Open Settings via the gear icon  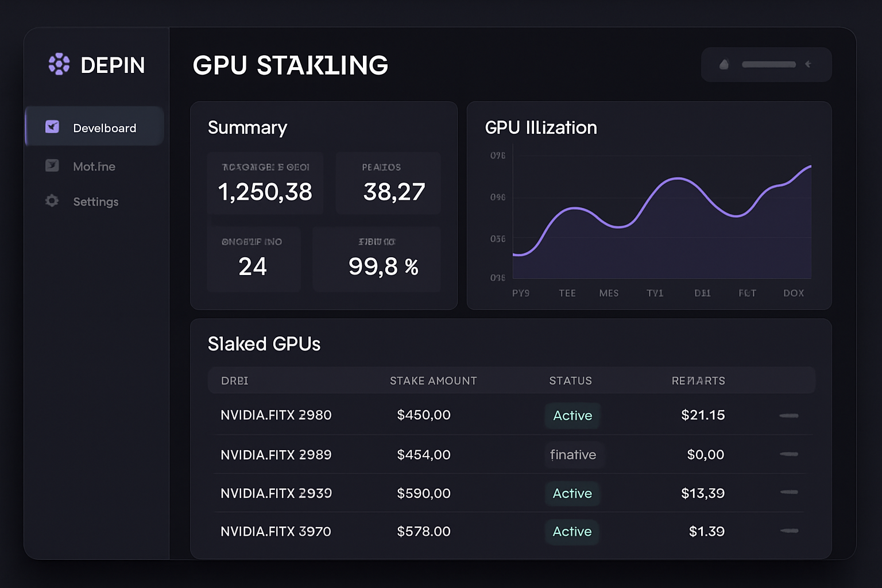(52, 201)
